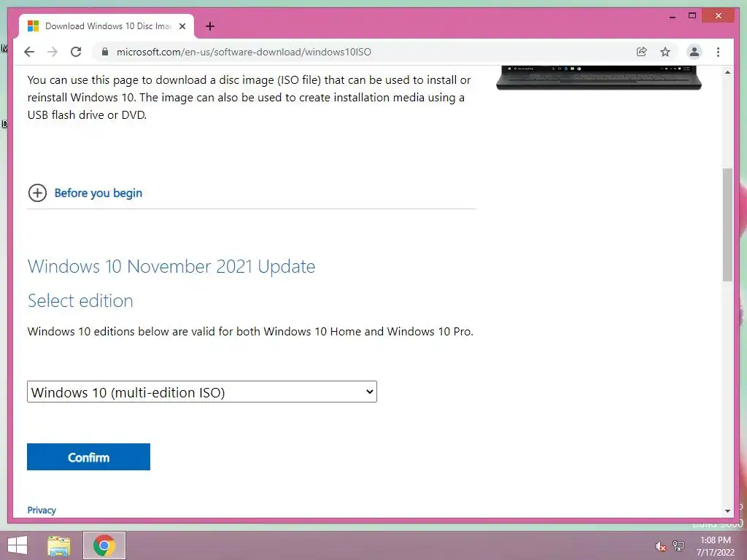Select the Download Windows 10 Disc Image tab
This screenshot has height=560, width=747.
pyautogui.click(x=107, y=26)
